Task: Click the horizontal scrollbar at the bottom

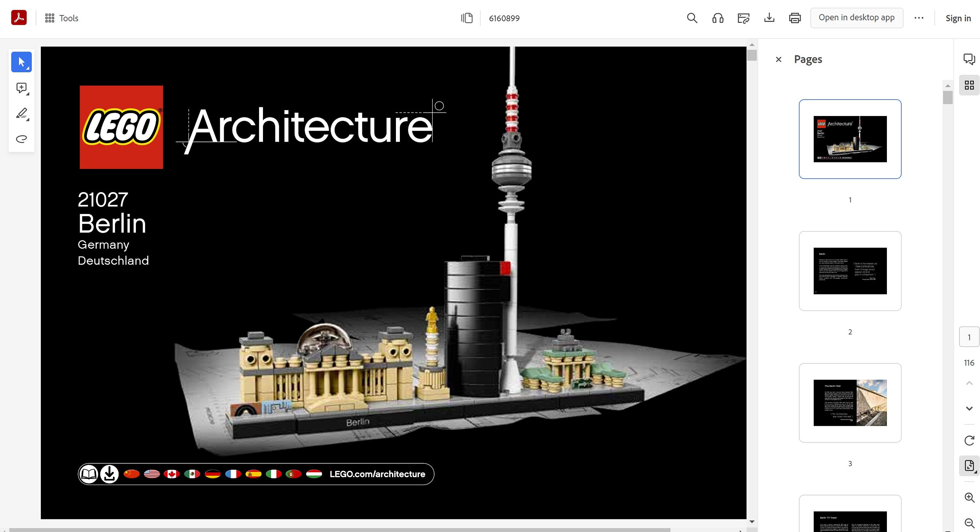Action: point(339,530)
